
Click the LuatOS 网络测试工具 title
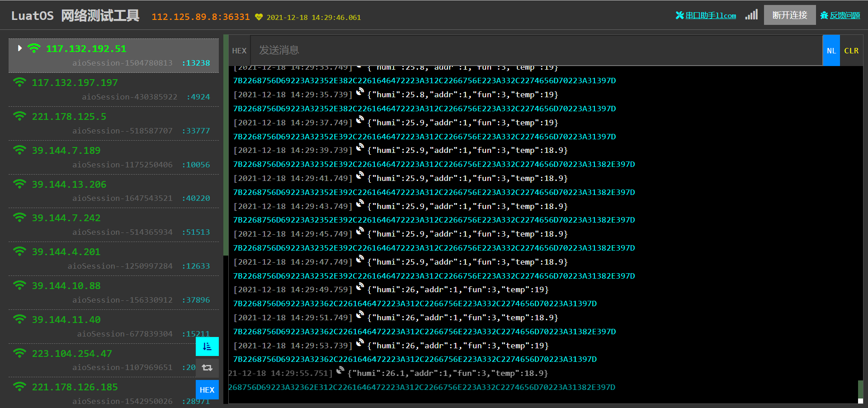(75, 16)
